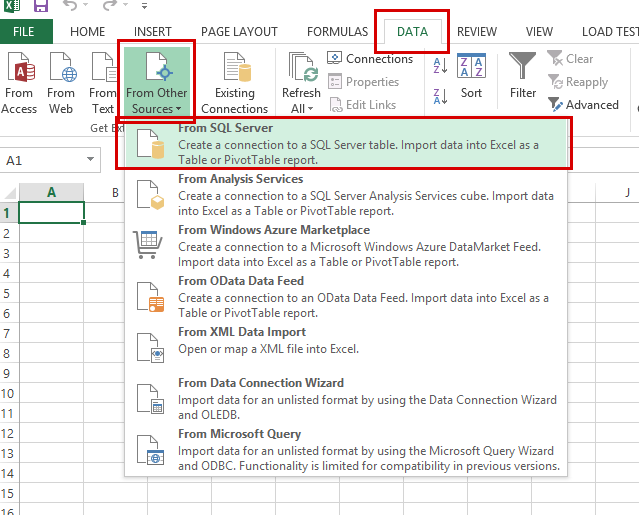The width and height of the screenshot is (639, 515).
Task: Open data range Properties
Action: coord(364,82)
